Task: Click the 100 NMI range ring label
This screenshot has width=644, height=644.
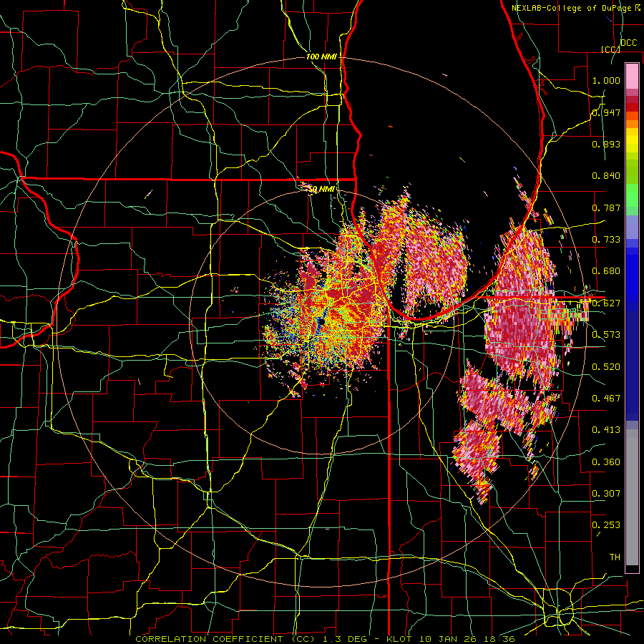Action: coord(321,57)
